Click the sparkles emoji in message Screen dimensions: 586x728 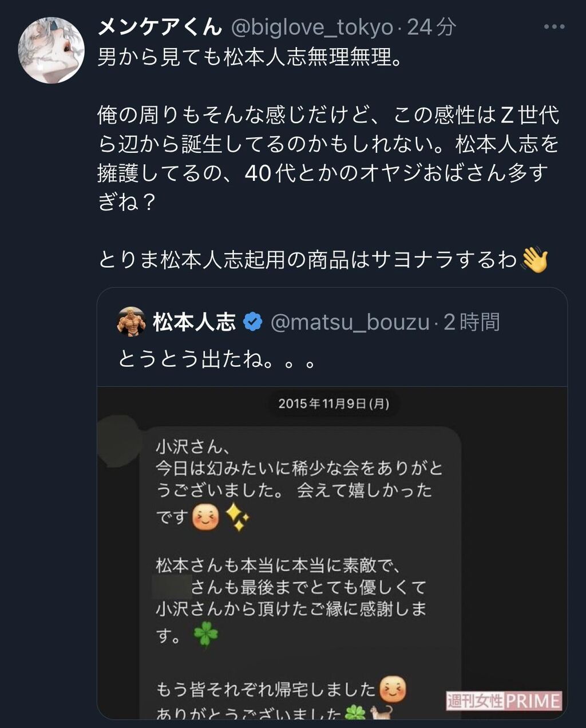tap(237, 517)
